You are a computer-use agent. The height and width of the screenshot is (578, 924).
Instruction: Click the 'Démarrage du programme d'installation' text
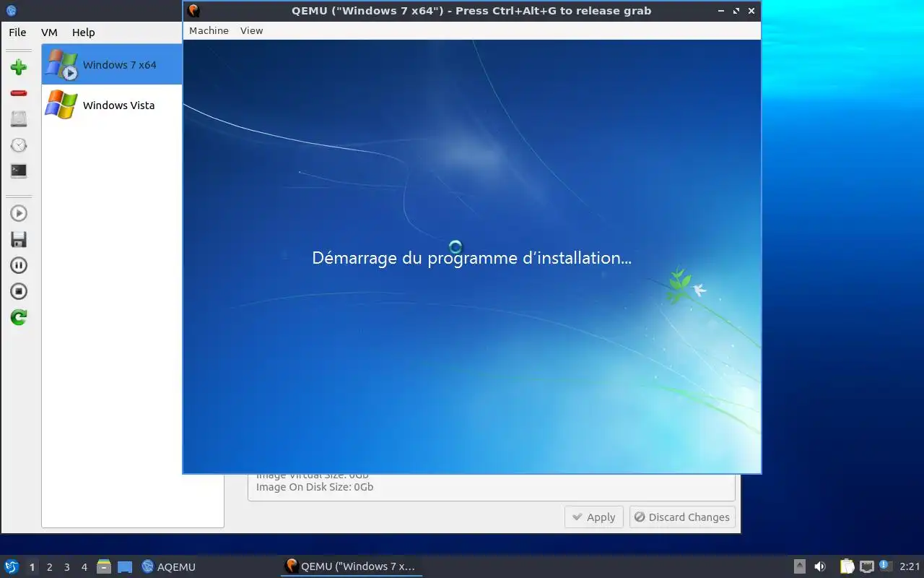(471, 258)
